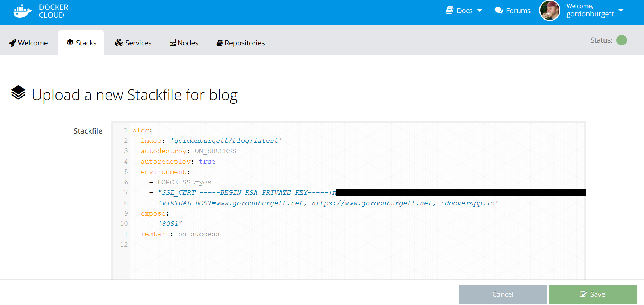Click the Welcome rocket icon
644x305 pixels.
click(12, 43)
